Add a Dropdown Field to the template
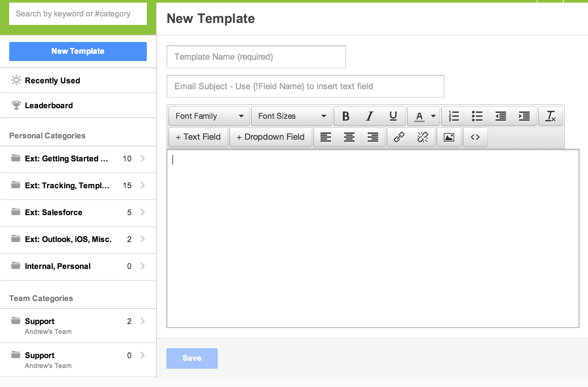The image size is (588, 387). coord(271,137)
